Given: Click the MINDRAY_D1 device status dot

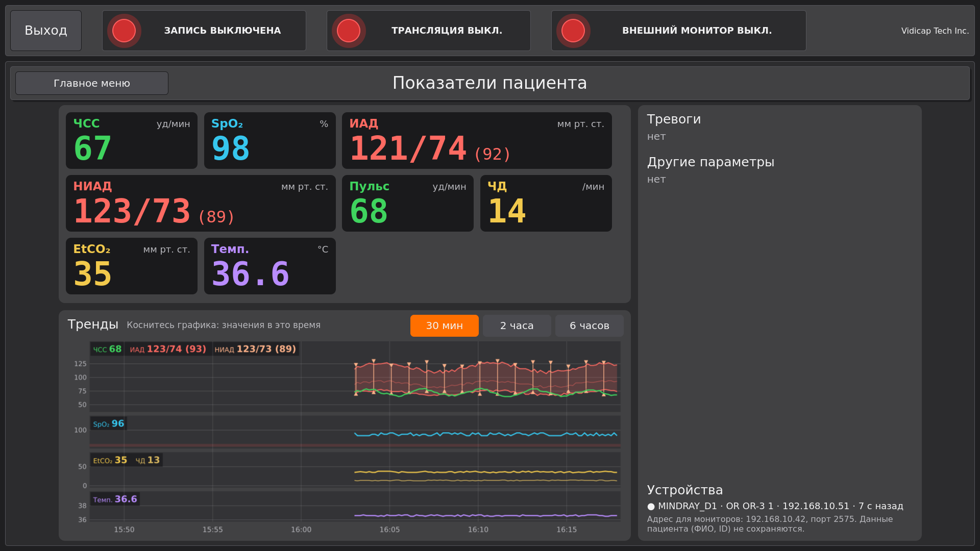Looking at the screenshot, I should point(651,507).
